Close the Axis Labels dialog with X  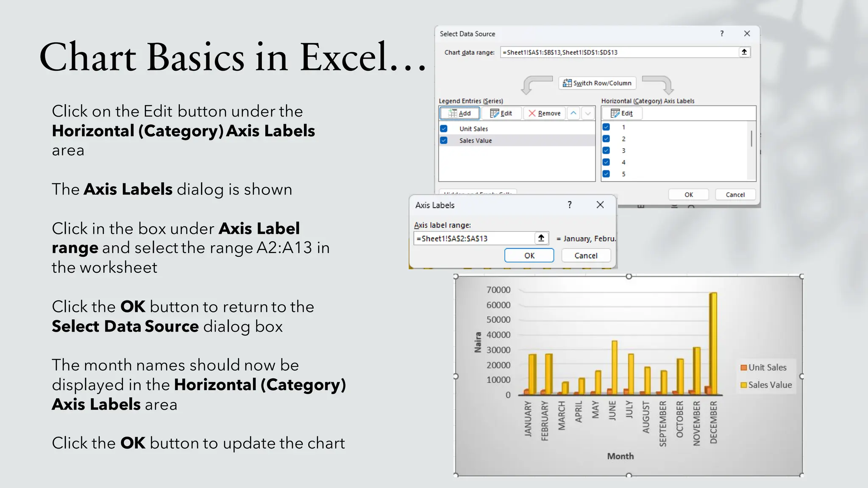(600, 205)
